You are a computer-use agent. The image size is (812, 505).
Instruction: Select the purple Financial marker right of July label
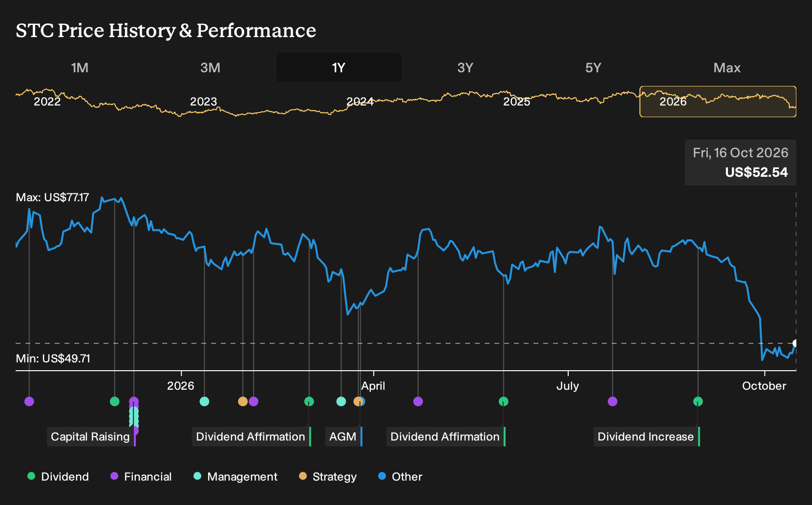click(x=613, y=401)
